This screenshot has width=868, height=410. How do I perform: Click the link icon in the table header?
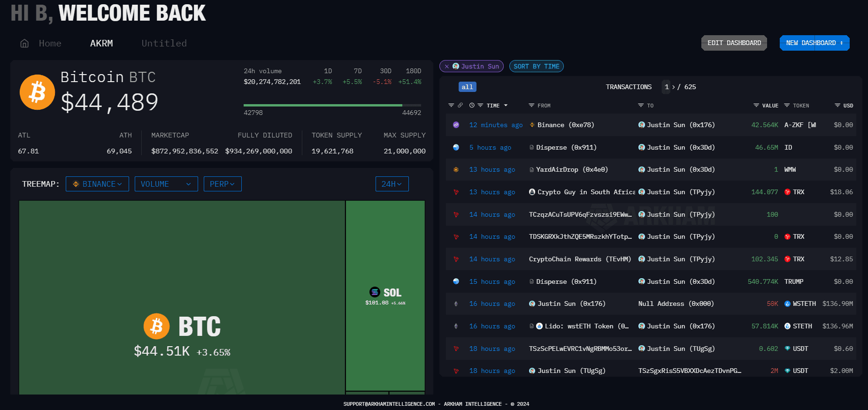[x=460, y=106]
